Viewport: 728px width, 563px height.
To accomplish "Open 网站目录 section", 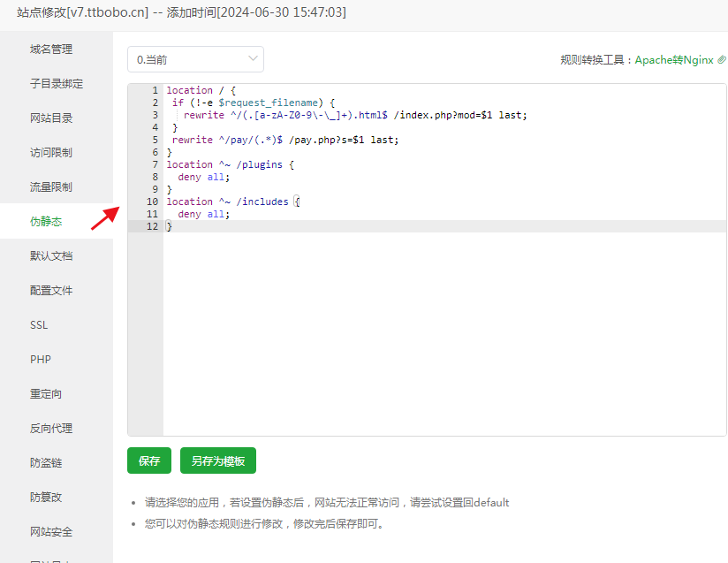I will click(x=51, y=118).
